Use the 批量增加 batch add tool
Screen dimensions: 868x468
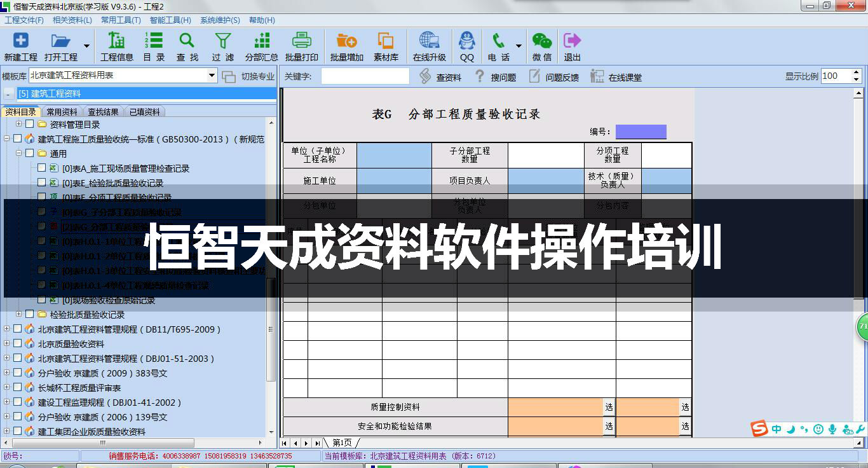coord(347,48)
